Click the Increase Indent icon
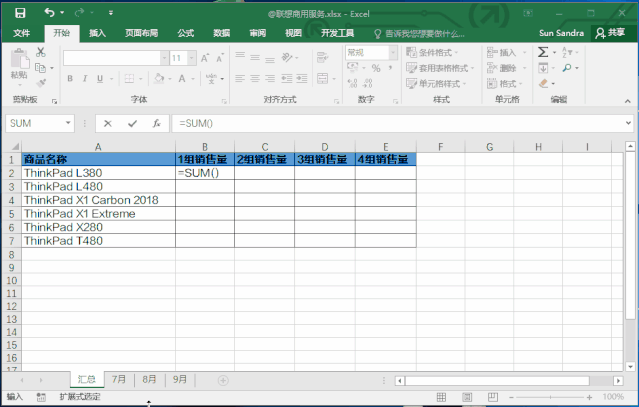 coord(302,78)
